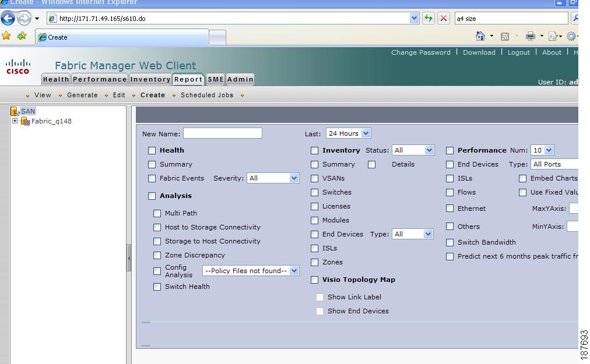
Task: Click the RSS feeds icon
Action: pos(504,36)
